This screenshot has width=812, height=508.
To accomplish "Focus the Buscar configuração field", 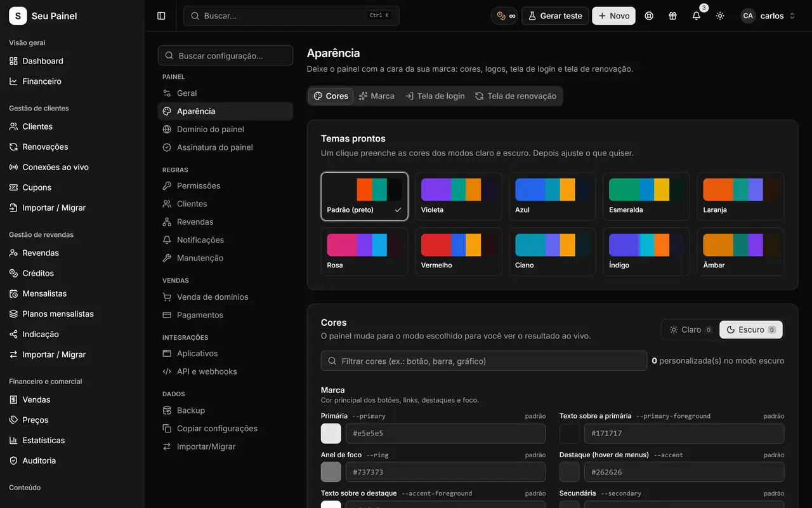I will click(225, 55).
